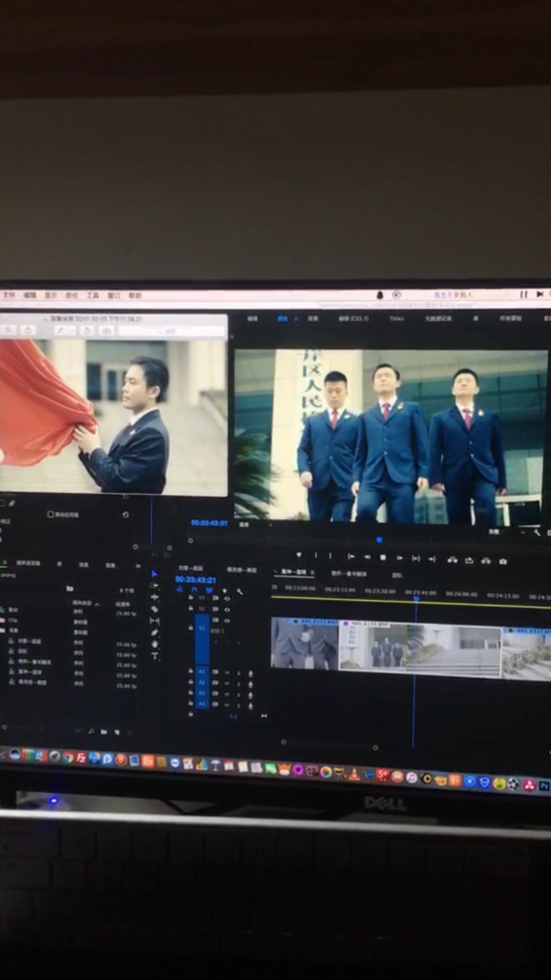Select the Pen tool in tools panel

pyautogui.click(x=155, y=633)
